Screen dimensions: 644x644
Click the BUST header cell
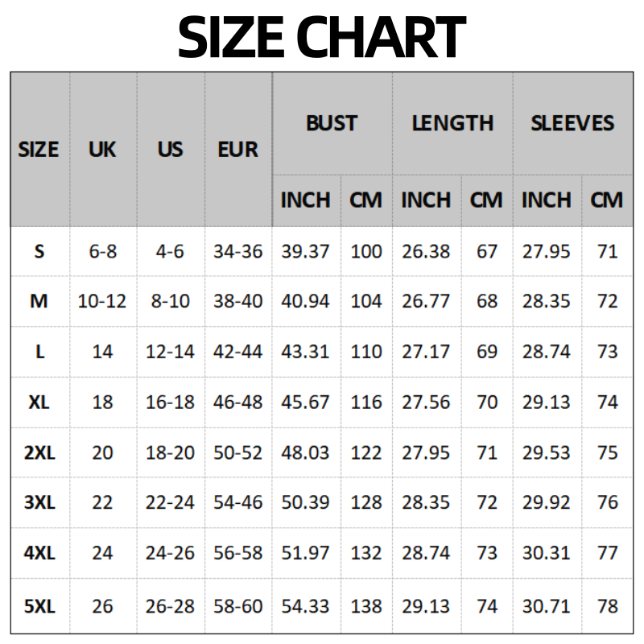332,123
